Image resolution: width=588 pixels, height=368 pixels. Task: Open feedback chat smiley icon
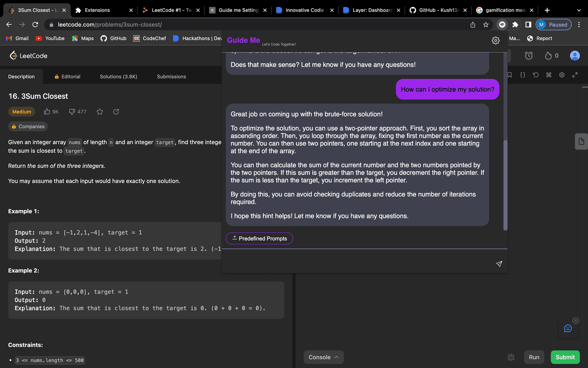[568, 328]
